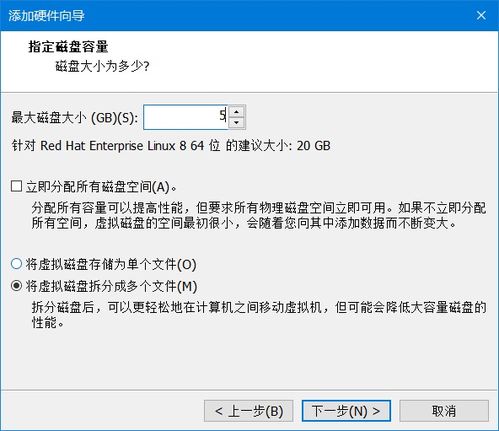
Task: Click the 指定磁盘容量 heading
Action: (68, 47)
